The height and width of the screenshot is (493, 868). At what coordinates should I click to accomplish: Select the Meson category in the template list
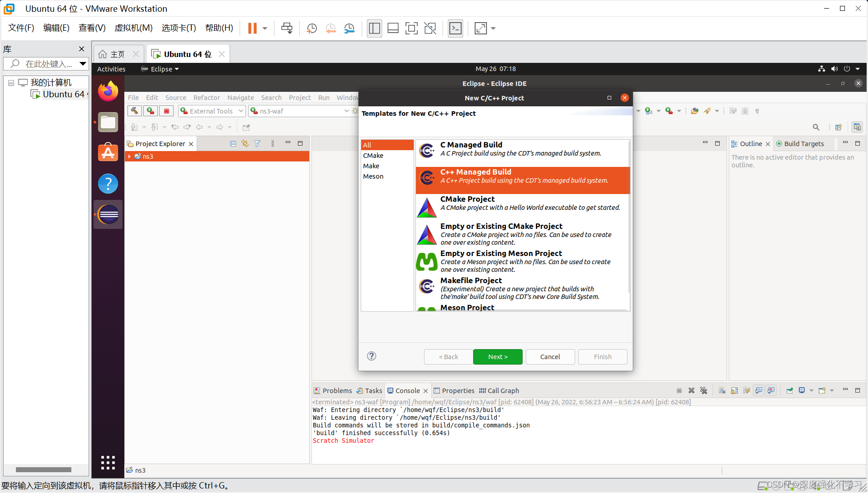pyautogui.click(x=387, y=176)
